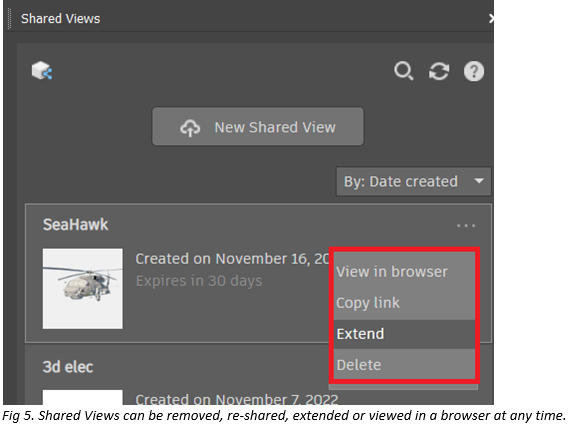Viewport: 569px width, 427px height.
Task: Click the sort dropdown arrow
Action: (479, 181)
